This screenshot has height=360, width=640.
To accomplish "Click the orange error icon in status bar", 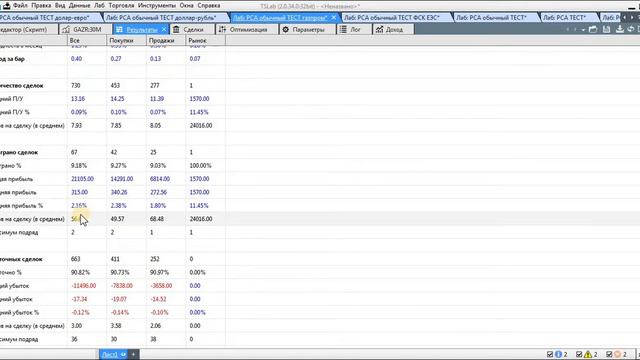I will coord(618,354).
